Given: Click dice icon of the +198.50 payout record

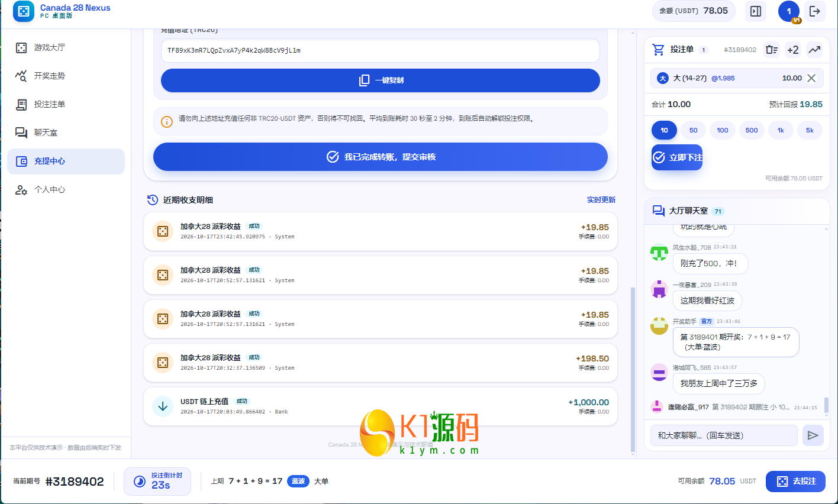Looking at the screenshot, I should coord(163,363).
